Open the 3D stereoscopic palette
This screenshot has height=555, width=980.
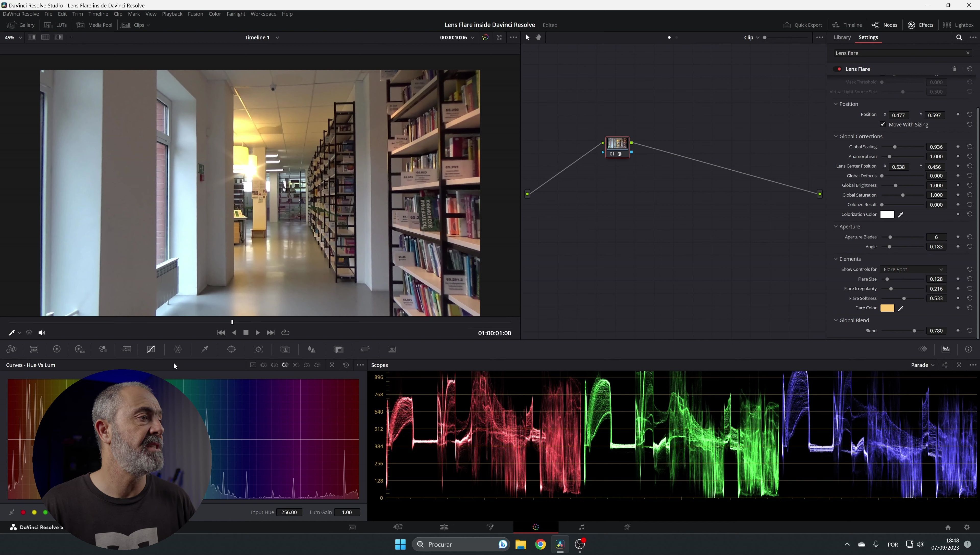392,349
